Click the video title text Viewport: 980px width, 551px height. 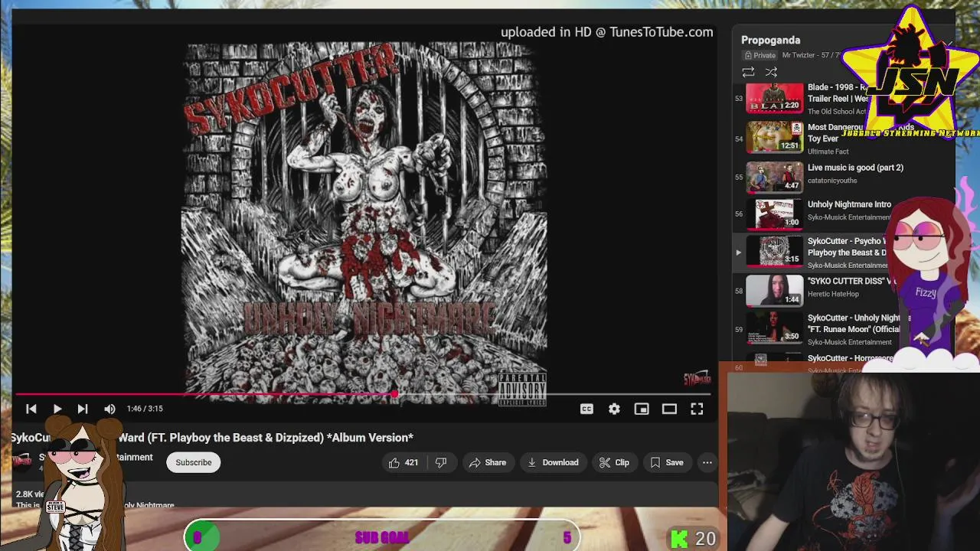click(x=212, y=438)
